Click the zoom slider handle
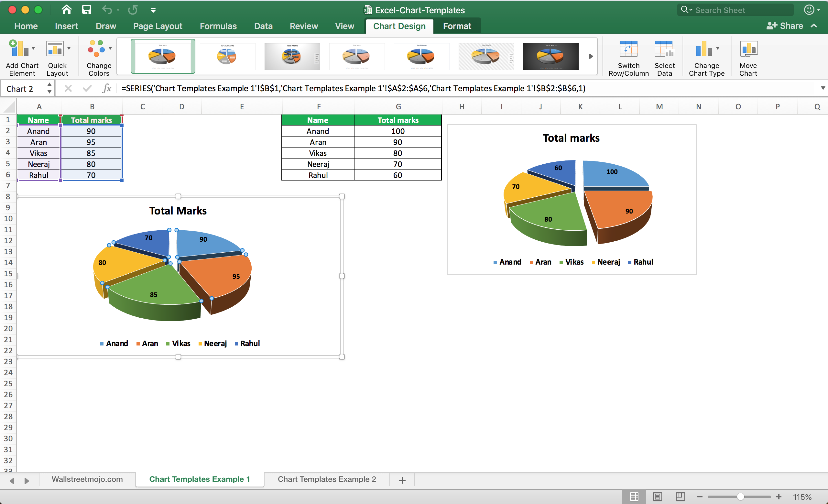The width and height of the screenshot is (828, 504). pos(740,496)
